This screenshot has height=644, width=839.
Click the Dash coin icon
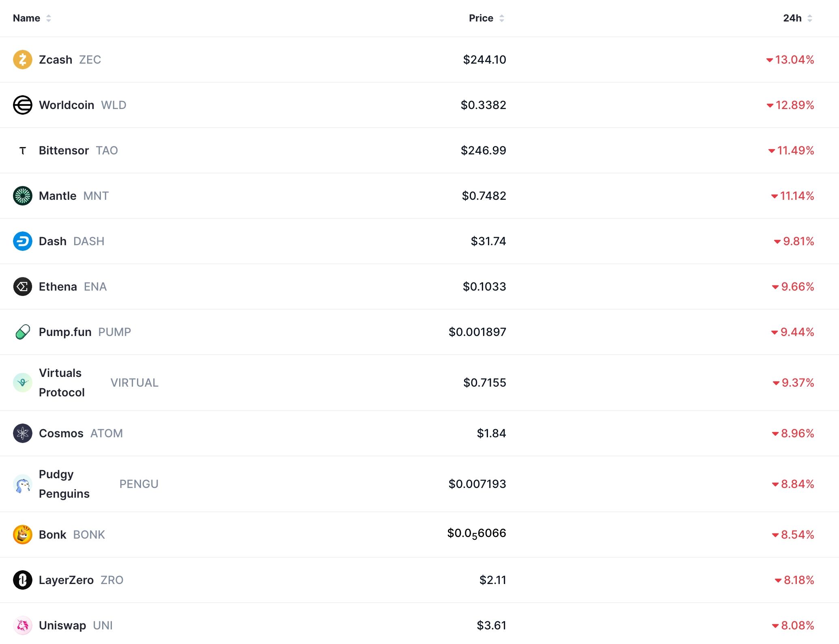[23, 241]
